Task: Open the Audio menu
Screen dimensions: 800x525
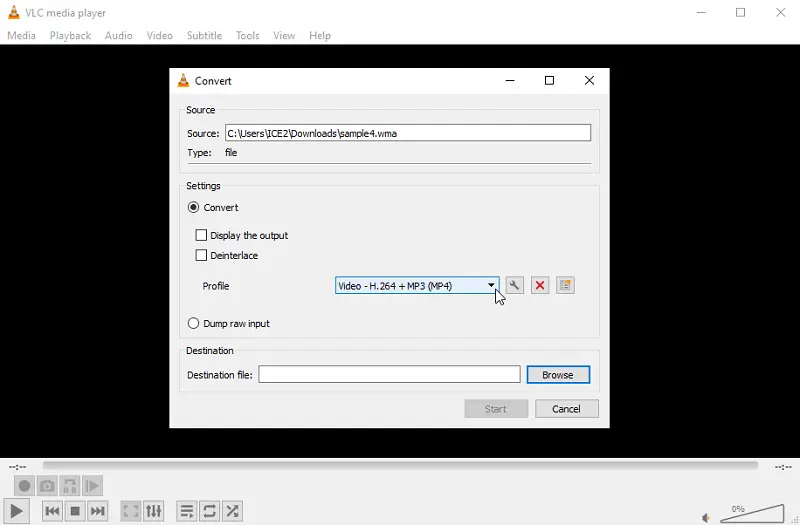Action: [119, 36]
